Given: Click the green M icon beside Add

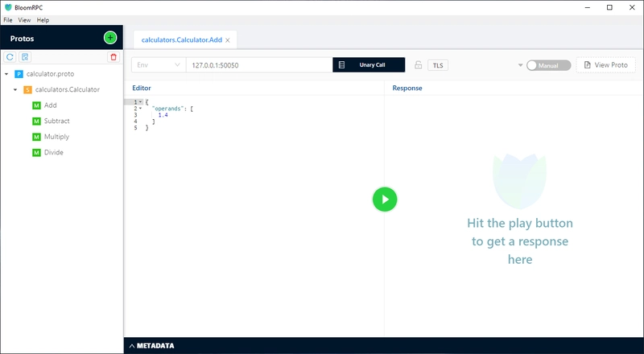Looking at the screenshot, I should coord(36,105).
